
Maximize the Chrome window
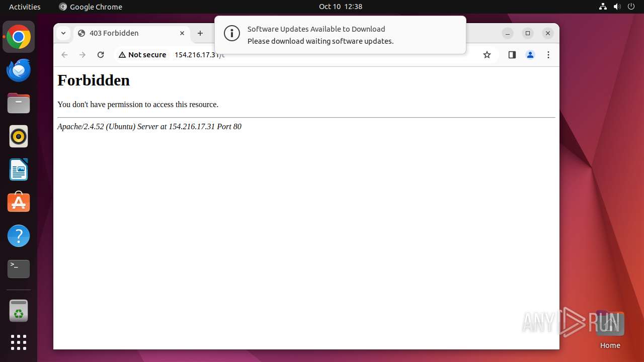[528, 33]
